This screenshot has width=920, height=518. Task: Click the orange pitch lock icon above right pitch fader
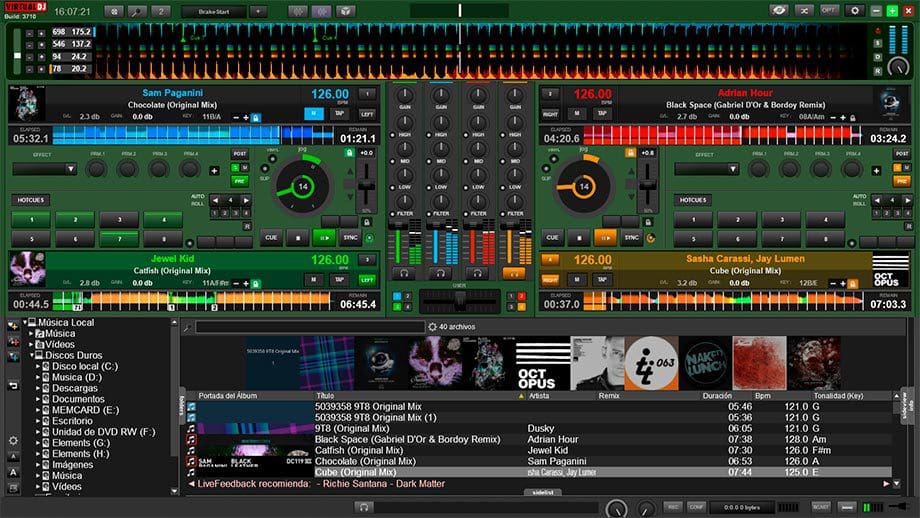tap(630, 153)
